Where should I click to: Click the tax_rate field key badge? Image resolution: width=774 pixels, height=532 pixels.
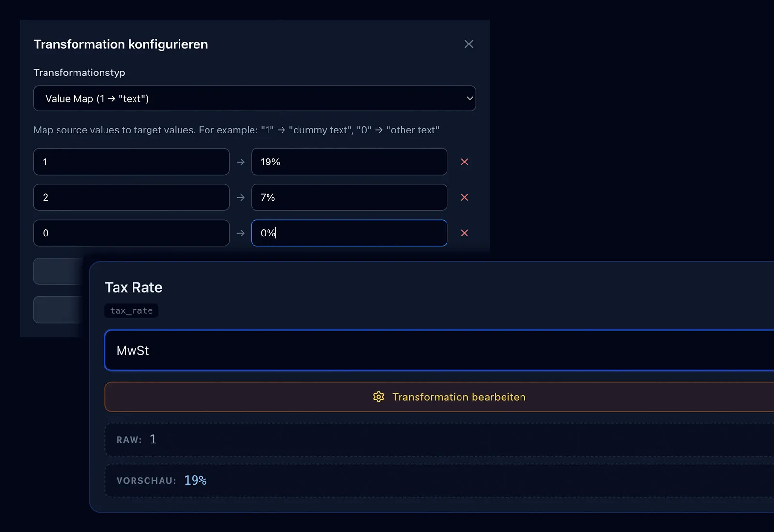coord(132,310)
